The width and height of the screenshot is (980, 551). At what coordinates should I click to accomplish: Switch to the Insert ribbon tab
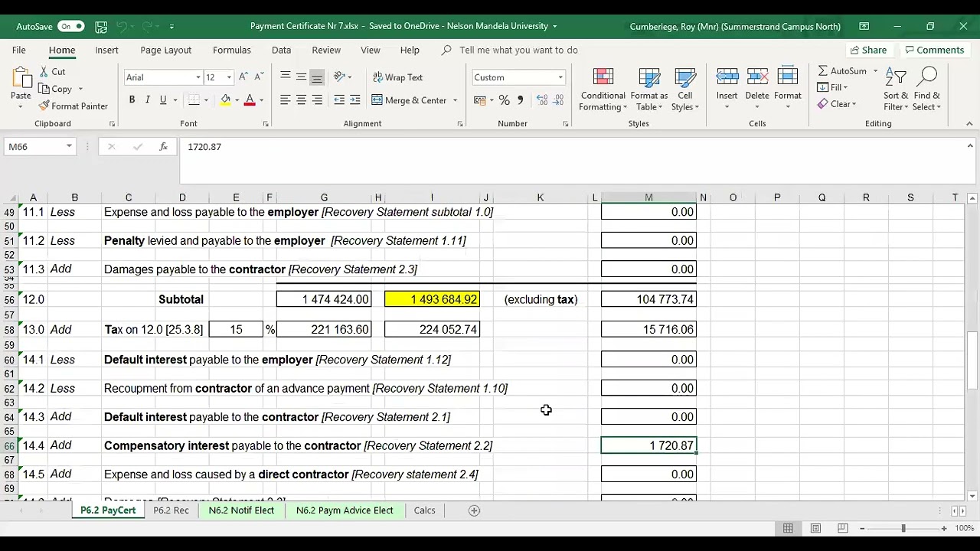click(106, 50)
